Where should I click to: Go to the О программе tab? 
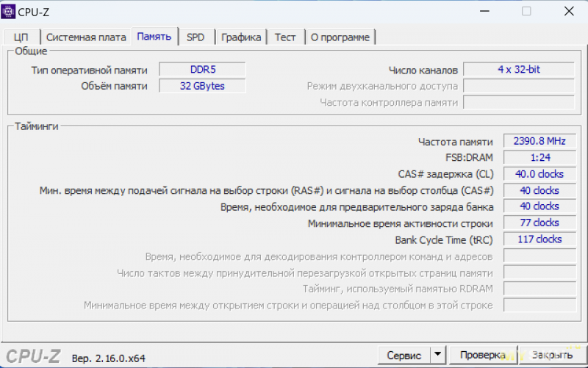pos(340,37)
